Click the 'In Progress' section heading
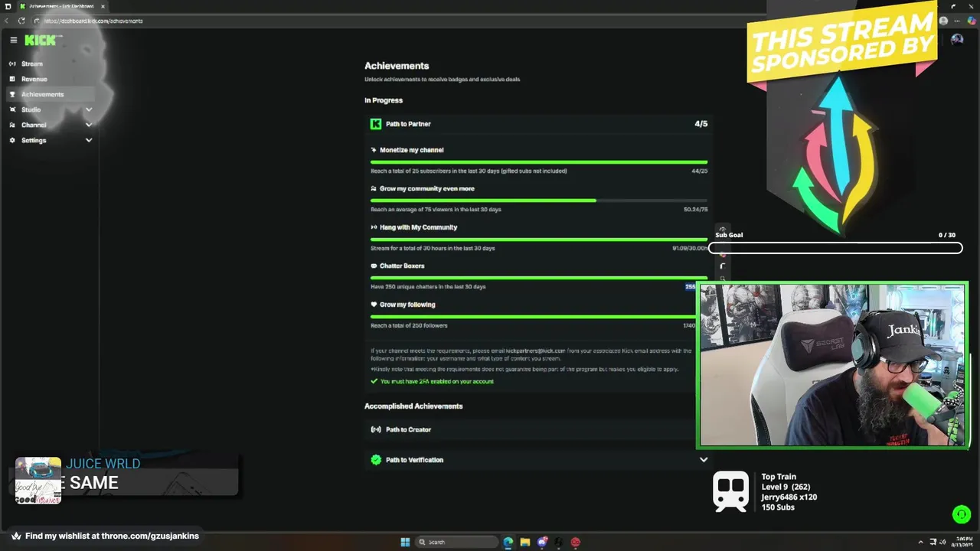This screenshot has height=551, width=980. click(384, 100)
